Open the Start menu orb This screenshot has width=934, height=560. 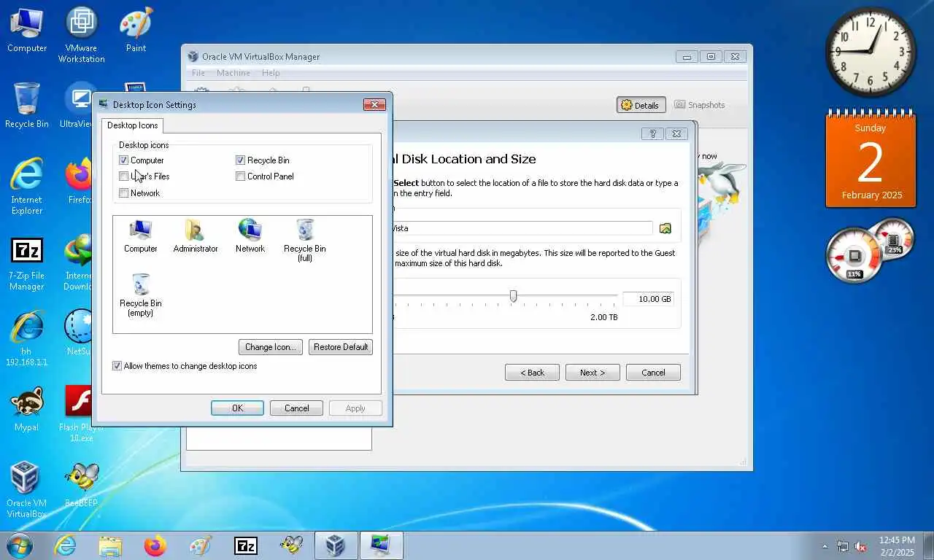18,545
